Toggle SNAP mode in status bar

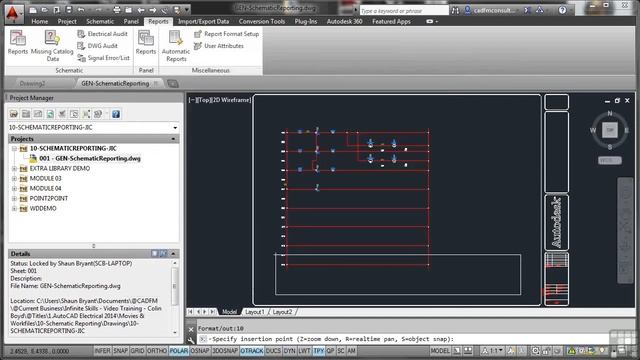coord(120,351)
